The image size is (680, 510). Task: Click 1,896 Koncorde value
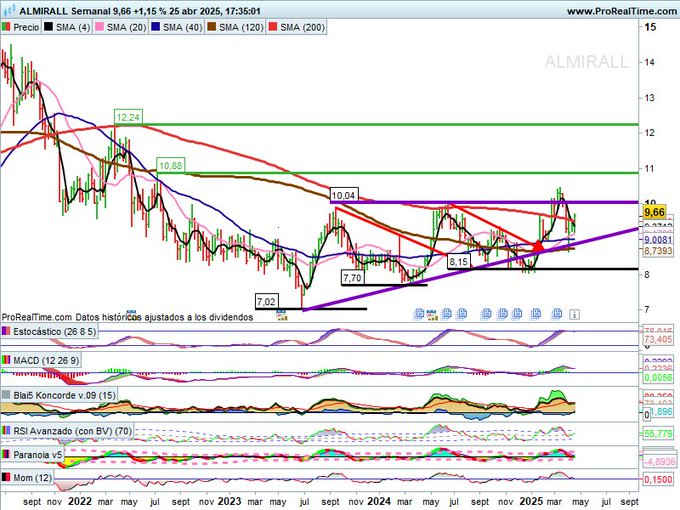click(x=662, y=411)
